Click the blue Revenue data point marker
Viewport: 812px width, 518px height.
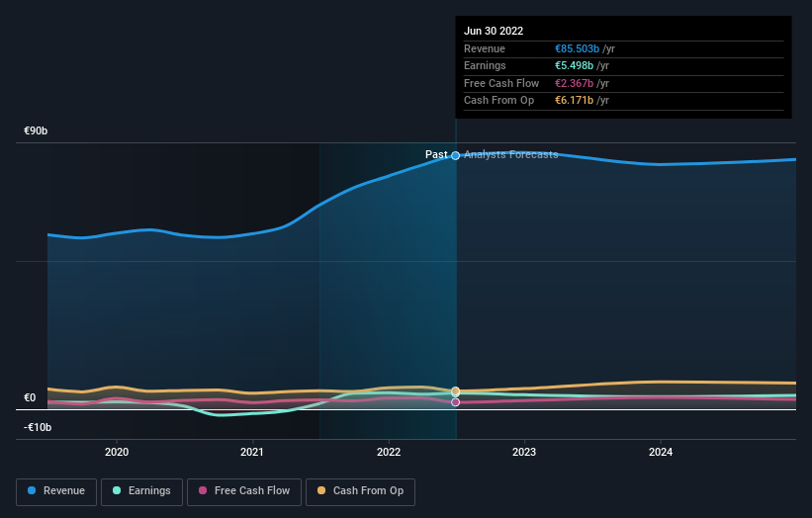pos(455,156)
